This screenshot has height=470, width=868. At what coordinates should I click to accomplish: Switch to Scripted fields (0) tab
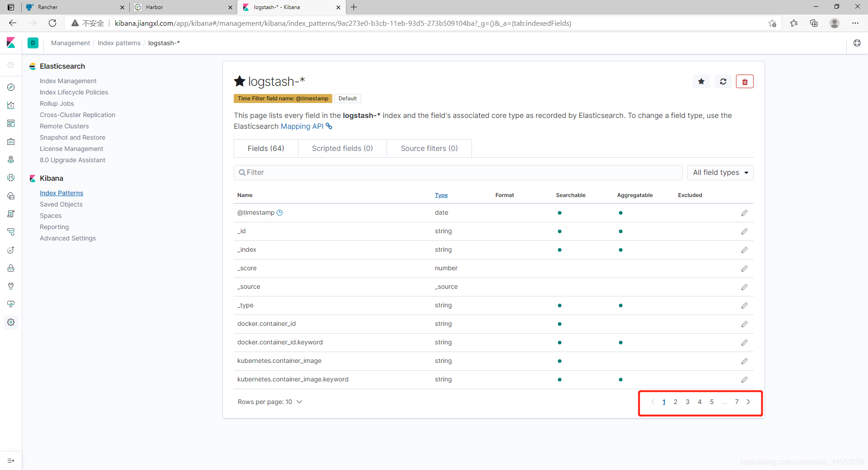pyautogui.click(x=342, y=148)
